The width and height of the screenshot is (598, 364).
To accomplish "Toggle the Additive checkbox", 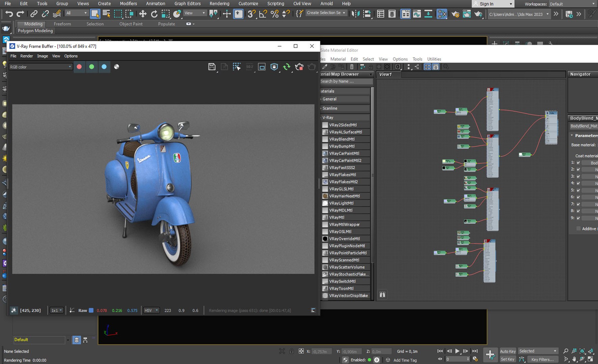I will tap(578, 229).
